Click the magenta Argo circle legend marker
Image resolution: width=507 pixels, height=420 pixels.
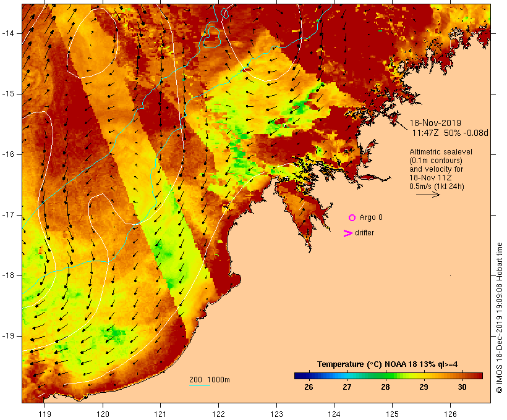[352, 218]
